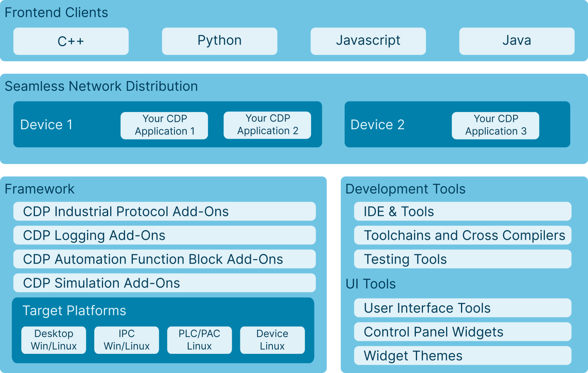Select Widget Themes entry

[463, 356]
